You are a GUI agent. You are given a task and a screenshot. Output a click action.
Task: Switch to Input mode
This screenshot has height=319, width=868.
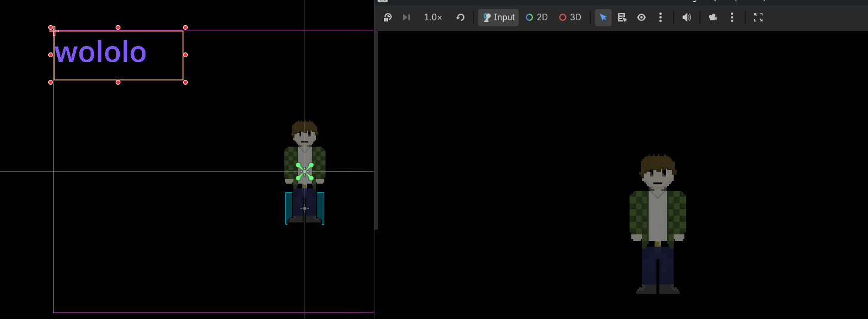coord(498,17)
